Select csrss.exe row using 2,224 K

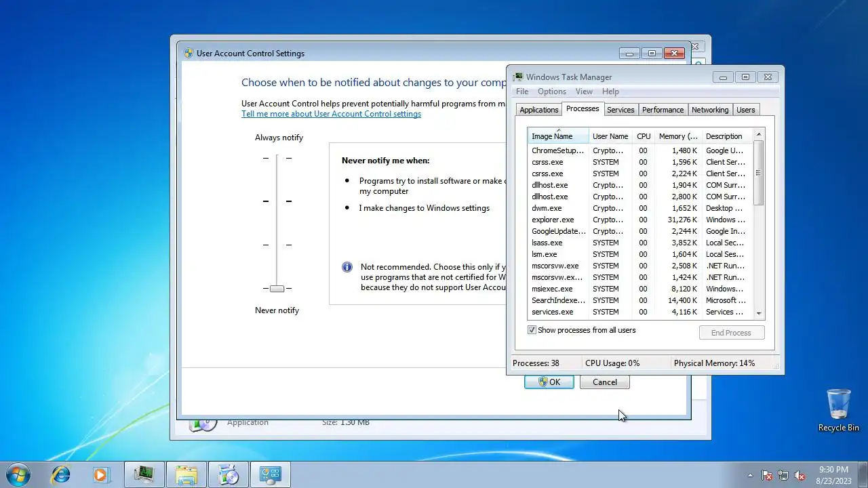pos(640,174)
